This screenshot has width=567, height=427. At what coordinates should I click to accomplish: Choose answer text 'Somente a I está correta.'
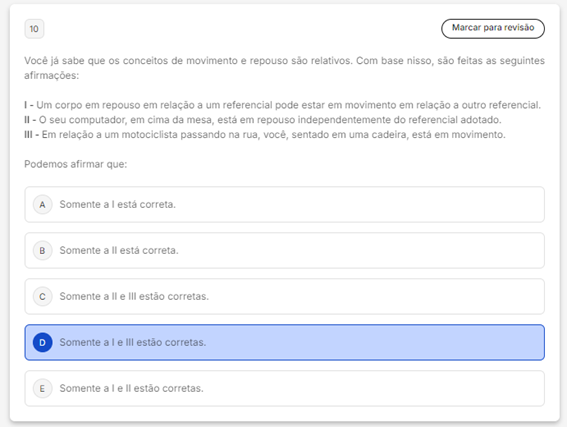point(118,205)
